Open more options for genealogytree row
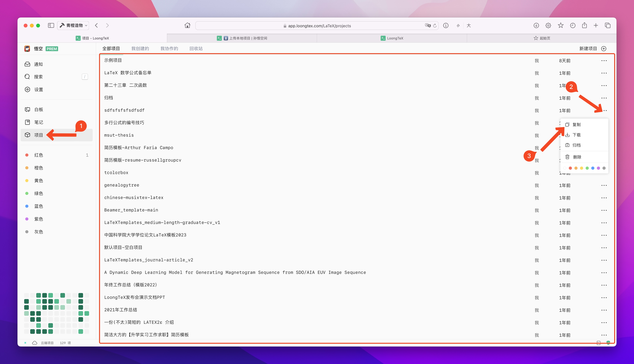Viewport: 634px width, 364px height. pos(604,185)
